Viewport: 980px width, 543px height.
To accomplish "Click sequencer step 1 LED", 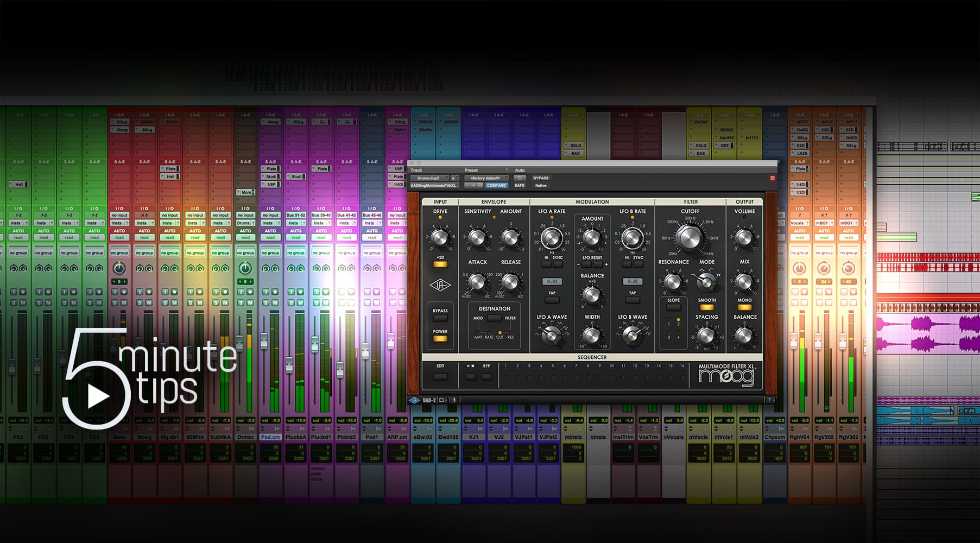I will 505,377.
